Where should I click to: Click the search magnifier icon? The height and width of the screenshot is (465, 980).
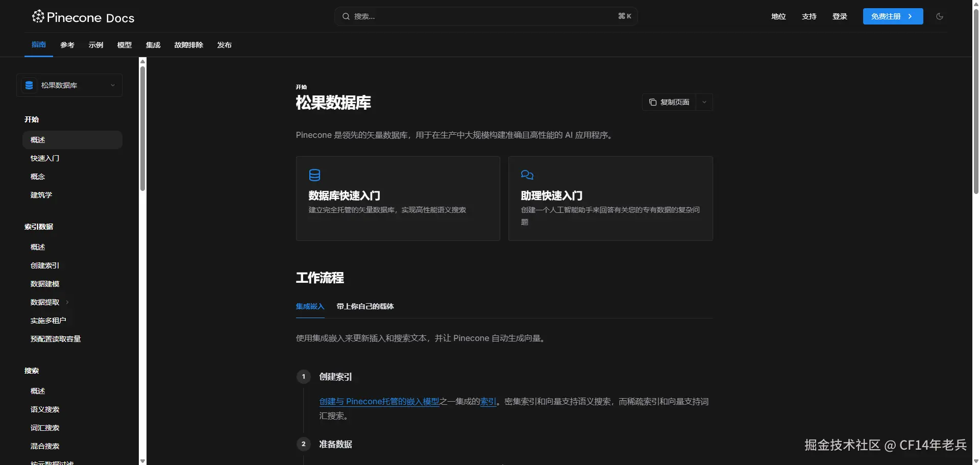(x=346, y=16)
